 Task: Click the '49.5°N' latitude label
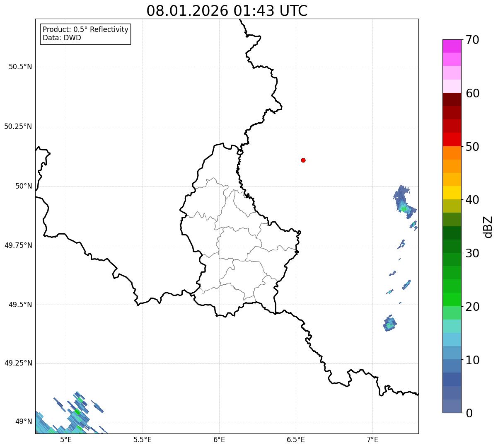click(20, 305)
